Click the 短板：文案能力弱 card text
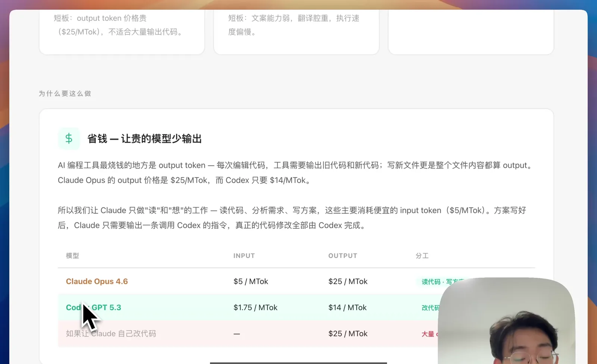Screen dimensions: 597x364 click(294, 25)
